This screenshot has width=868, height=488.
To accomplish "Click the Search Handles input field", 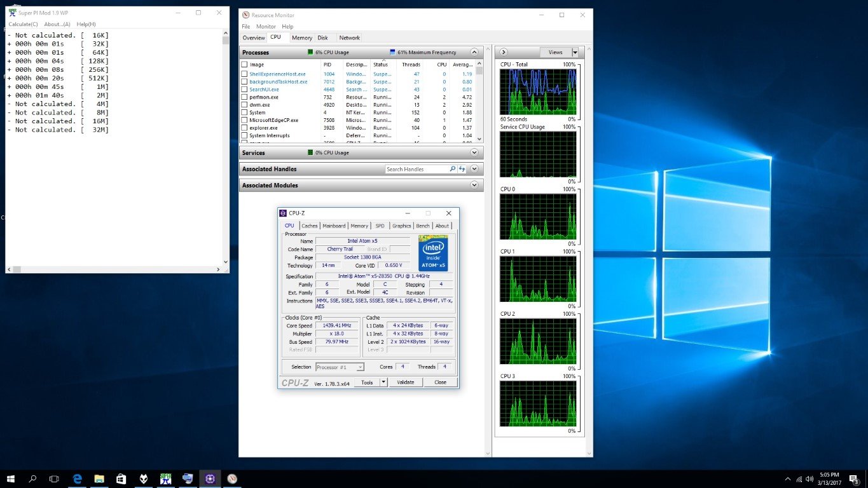I will 417,169.
